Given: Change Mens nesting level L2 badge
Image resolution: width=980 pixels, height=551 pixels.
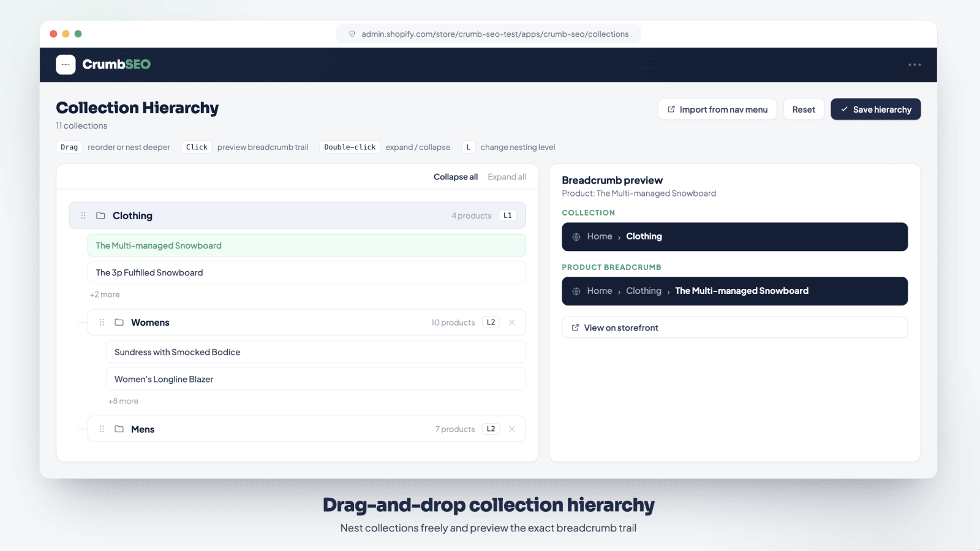Looking at the screenshot, I should pos(491,429).
